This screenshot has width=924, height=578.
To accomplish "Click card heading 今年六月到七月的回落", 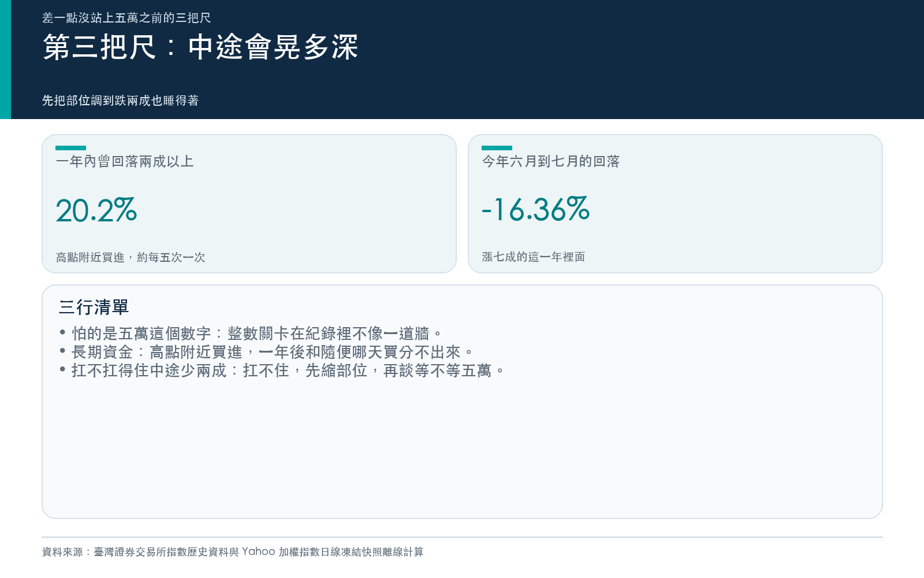I will tap(551, 161).
